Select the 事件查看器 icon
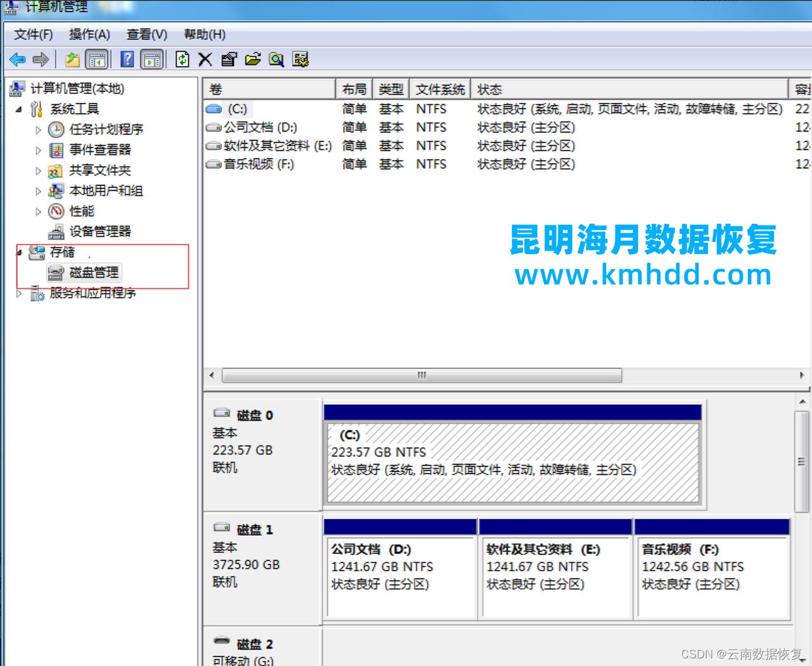Viewport: 812px width, 666px height. coord(57,150)
